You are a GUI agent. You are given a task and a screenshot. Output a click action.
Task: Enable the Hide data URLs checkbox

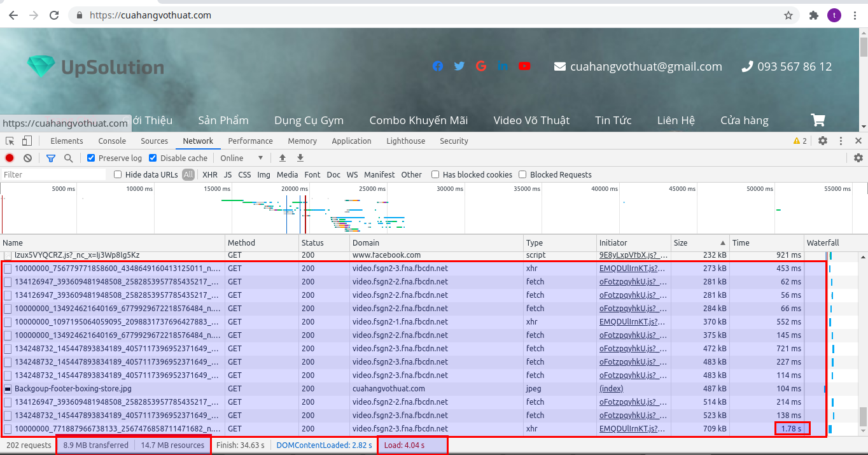[x=118, y=174]
